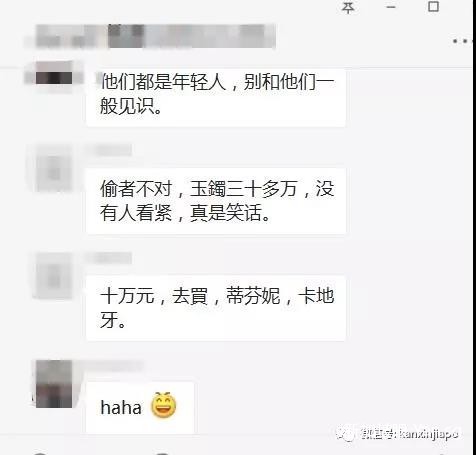Click the kanxinjiapo watermark text
This screenshot has height=455, width=476.
428,434
